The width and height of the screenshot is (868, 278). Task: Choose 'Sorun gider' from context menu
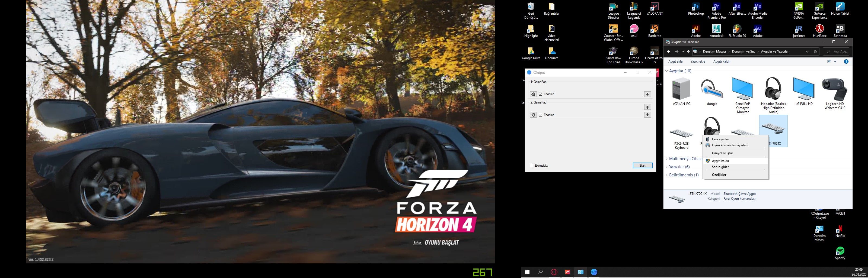coord(736,167)
